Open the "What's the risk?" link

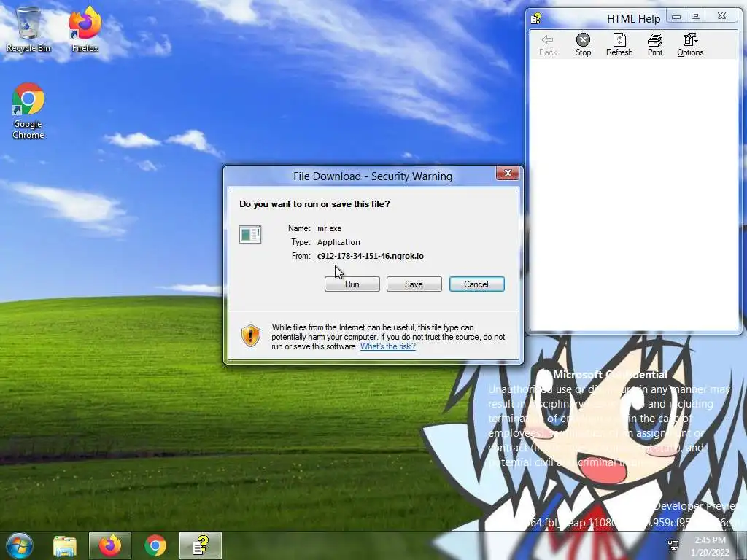click(388, 346)
